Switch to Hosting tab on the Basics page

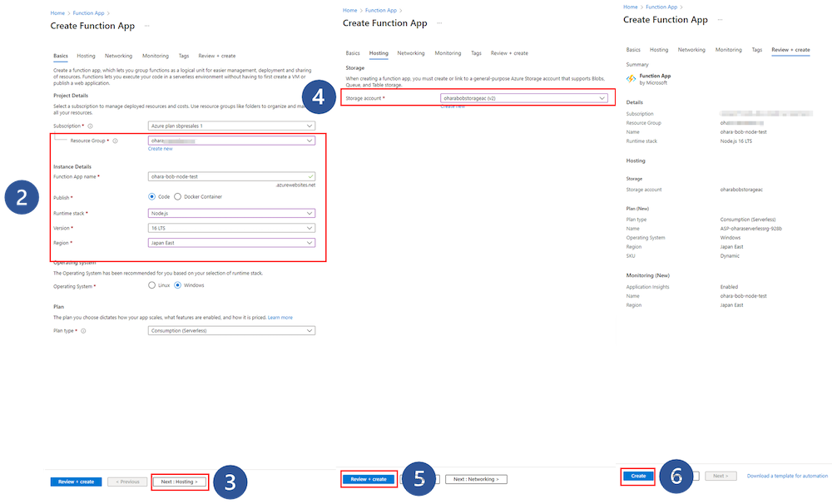86,56
